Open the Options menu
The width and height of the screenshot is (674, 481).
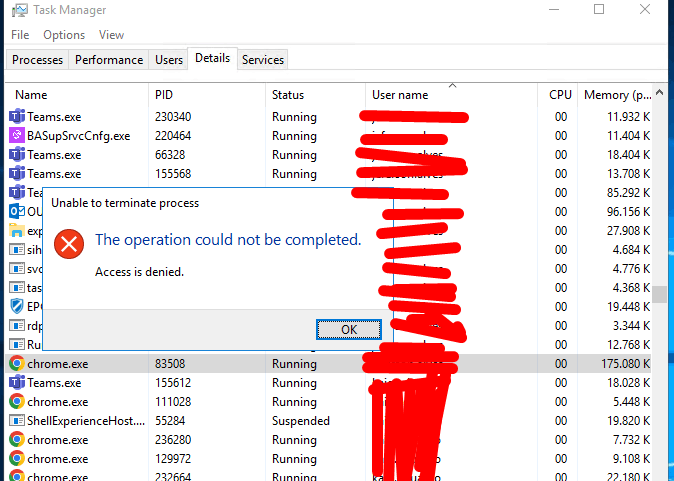pyautogui.click(x=64, y=35)
